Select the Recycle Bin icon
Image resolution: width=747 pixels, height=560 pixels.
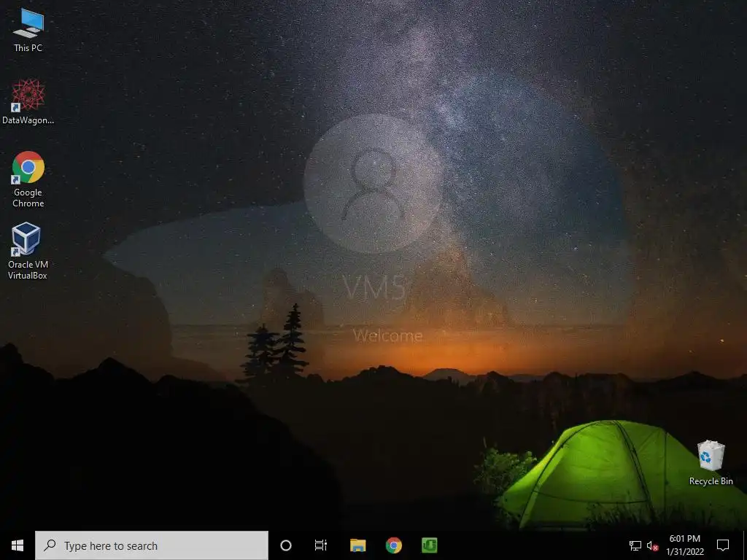point(711,463)
